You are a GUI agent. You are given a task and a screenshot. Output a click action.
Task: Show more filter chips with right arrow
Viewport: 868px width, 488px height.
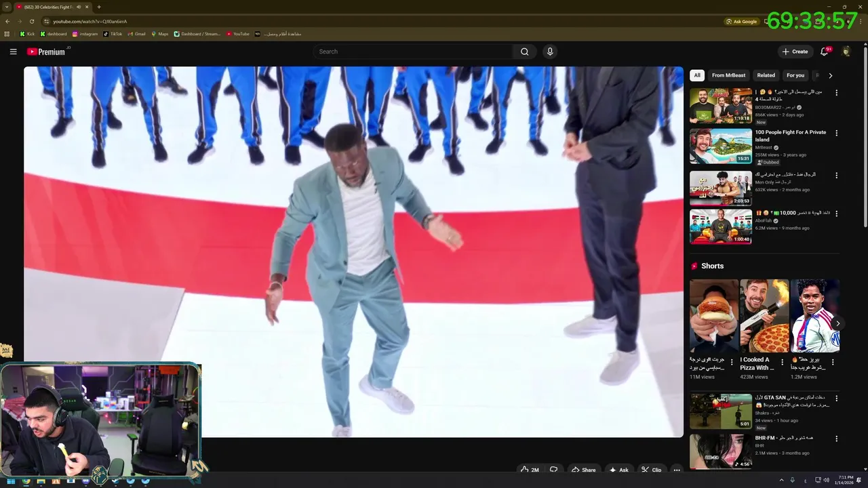click(830, 75)
